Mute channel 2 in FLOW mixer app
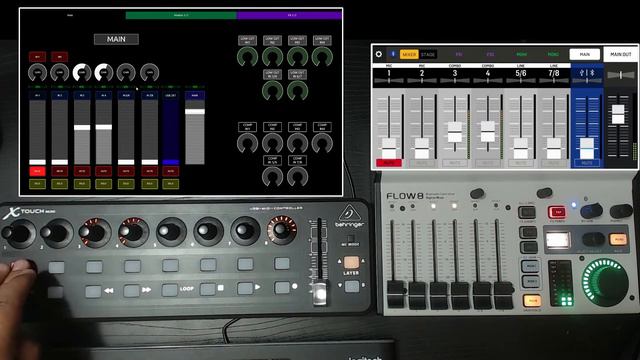 [422, 163]
